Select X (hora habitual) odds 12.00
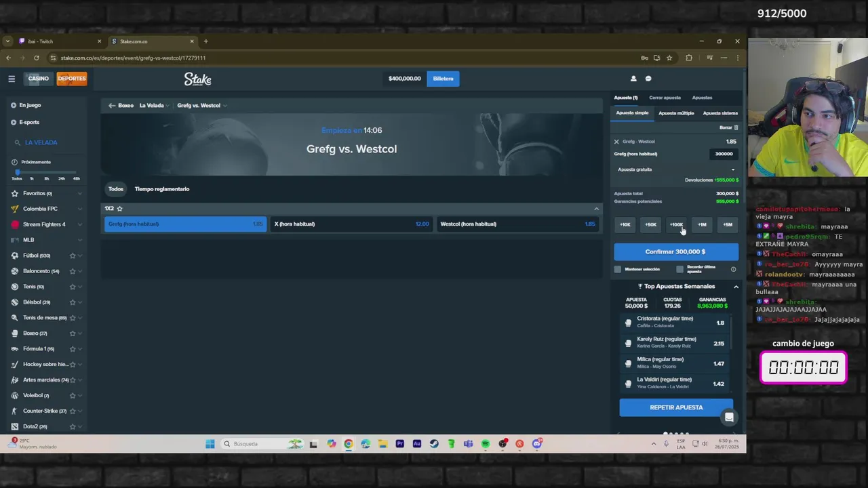868x488 pixels. [351, 224]
